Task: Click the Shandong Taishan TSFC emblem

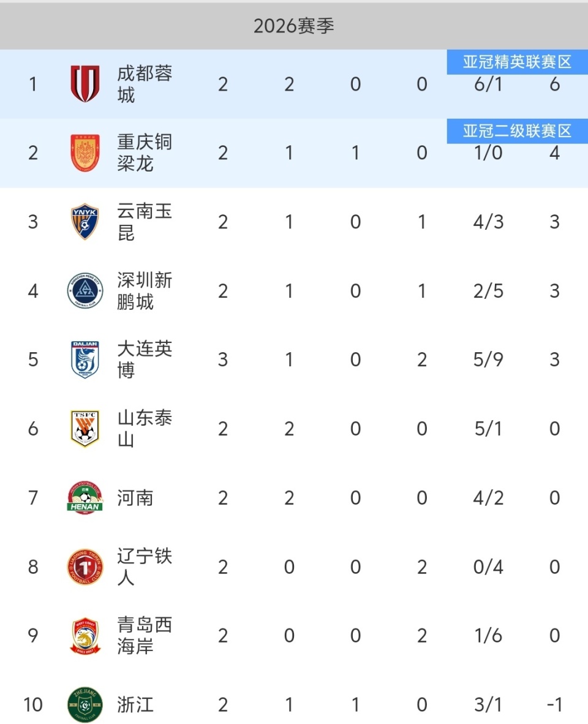Action: pyautogui.click(x=85, y=428)
